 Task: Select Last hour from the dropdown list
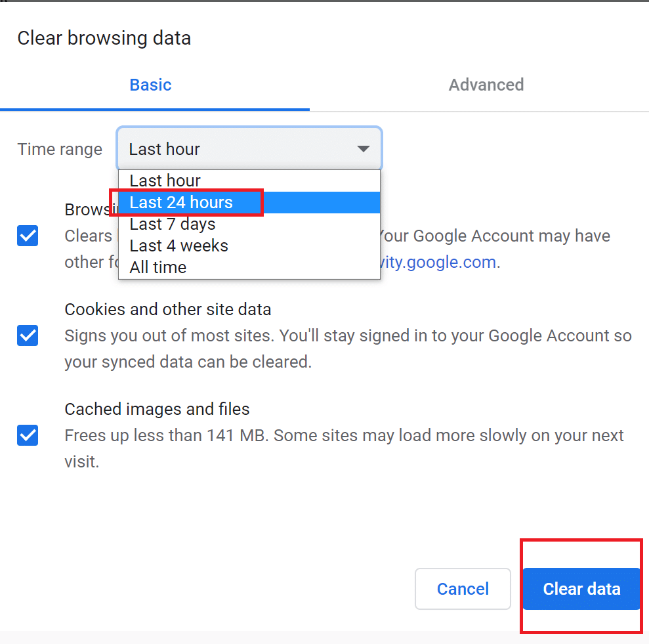pos(165,181)
